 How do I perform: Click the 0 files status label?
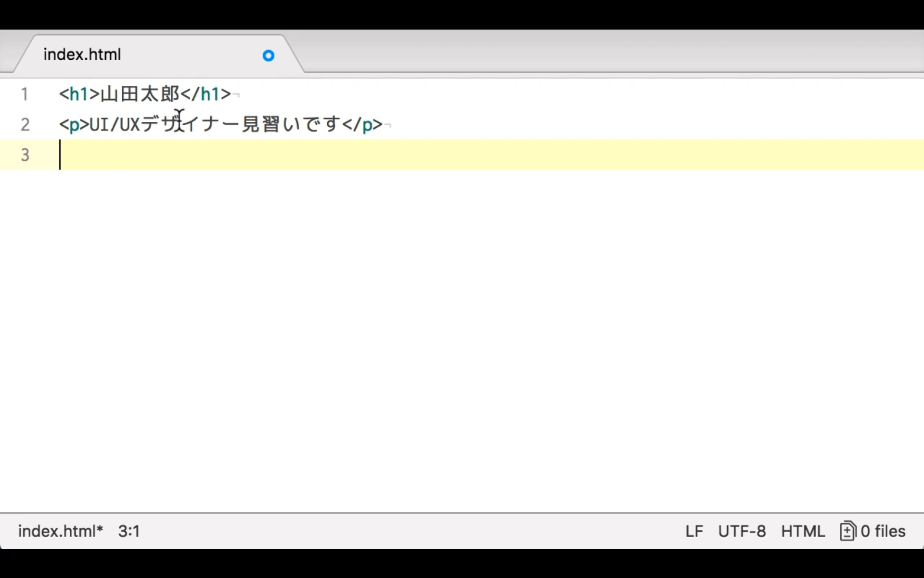click(883, 531)
